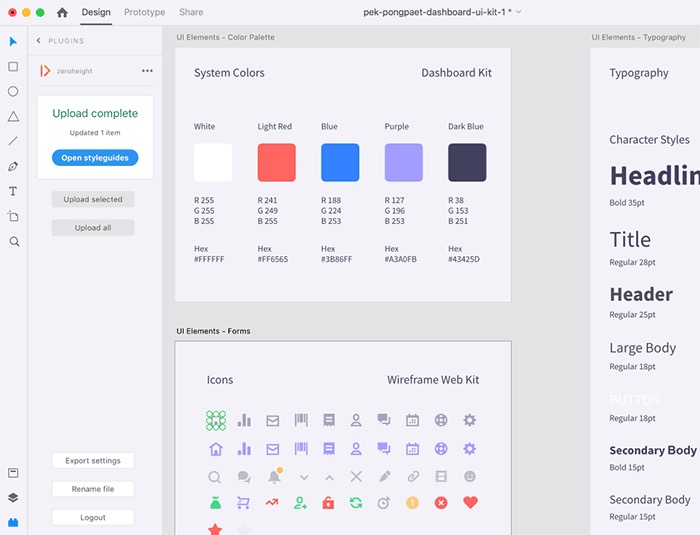Screen dimensions: 700x535
Task: Select the gray gear icon in first row
Action: pyautogui.click(x=469, y=420)
